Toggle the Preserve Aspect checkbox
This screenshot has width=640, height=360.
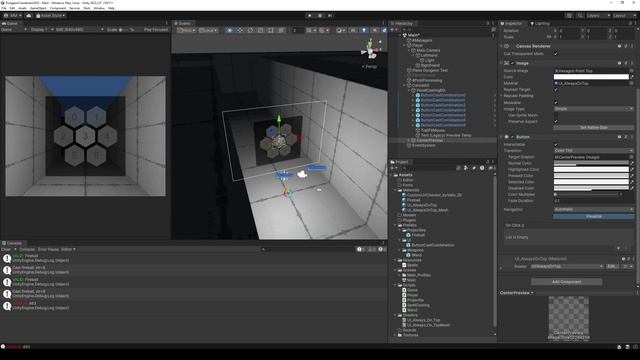coord(556,121)
